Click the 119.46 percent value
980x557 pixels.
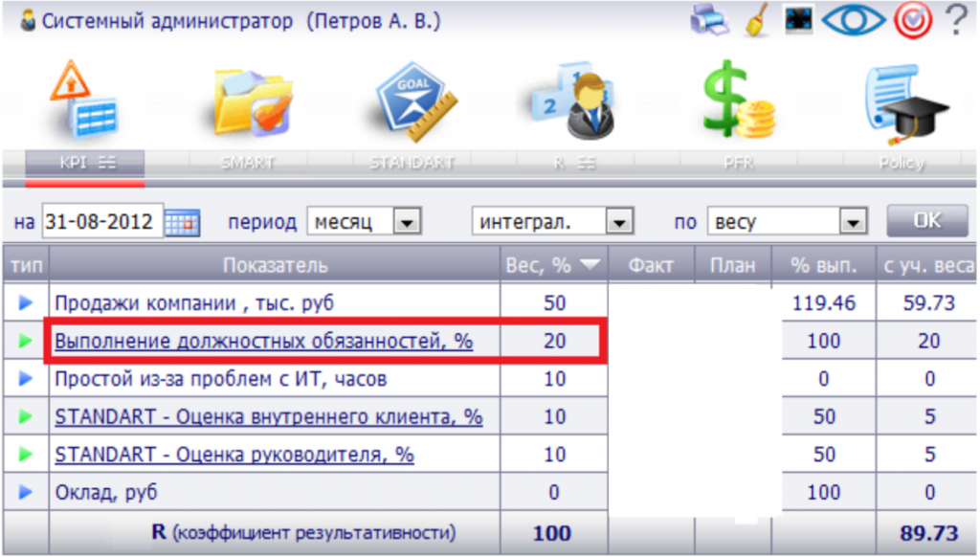(824, 303)
